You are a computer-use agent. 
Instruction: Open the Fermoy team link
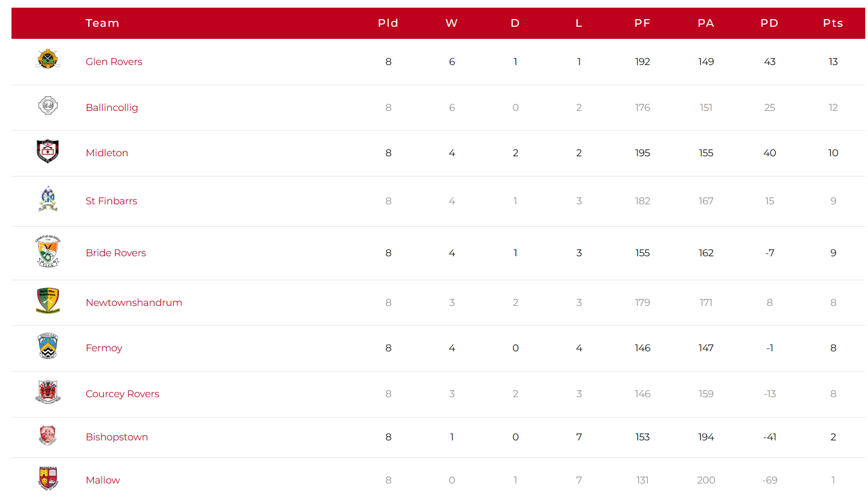104,348
